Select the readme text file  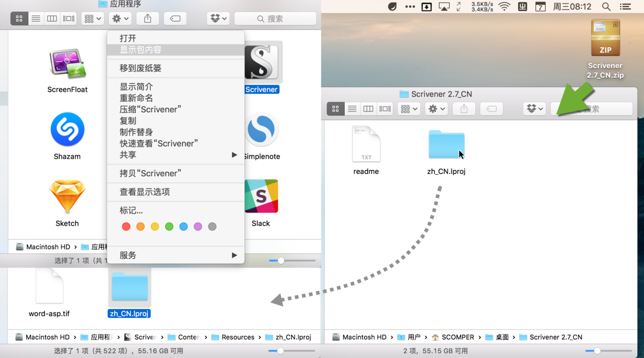(x=366, y=144)
